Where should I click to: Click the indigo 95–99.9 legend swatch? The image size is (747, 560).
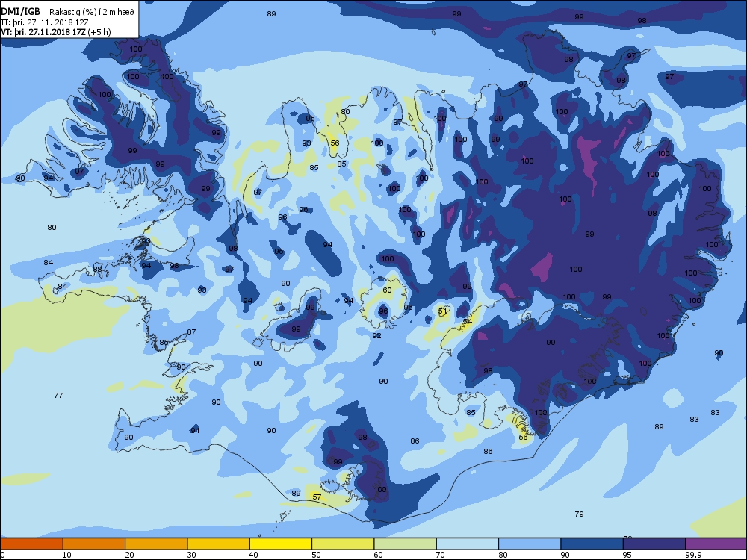654,544
